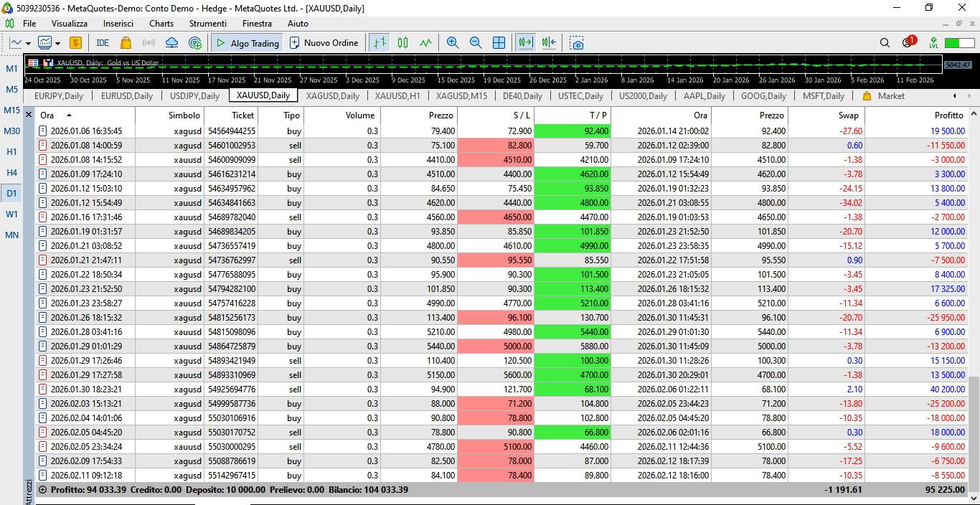Viewport: 980px width, 505px height.
Task: Open the account notifications icon
Action: [908, 42]
